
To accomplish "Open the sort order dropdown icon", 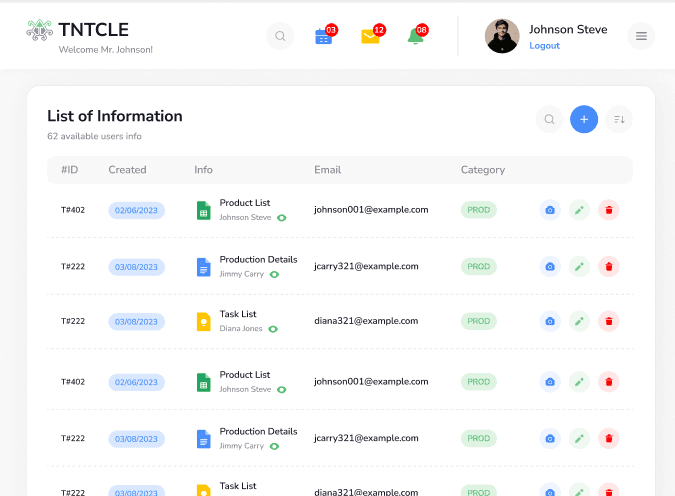I will (x=619, y=120).
